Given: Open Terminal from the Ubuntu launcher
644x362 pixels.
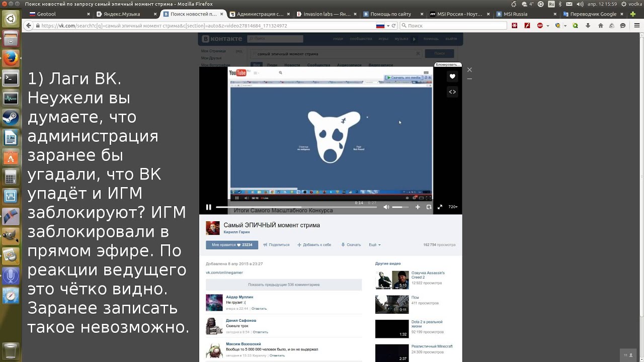Looking at the screenshot, I should 11,78.
